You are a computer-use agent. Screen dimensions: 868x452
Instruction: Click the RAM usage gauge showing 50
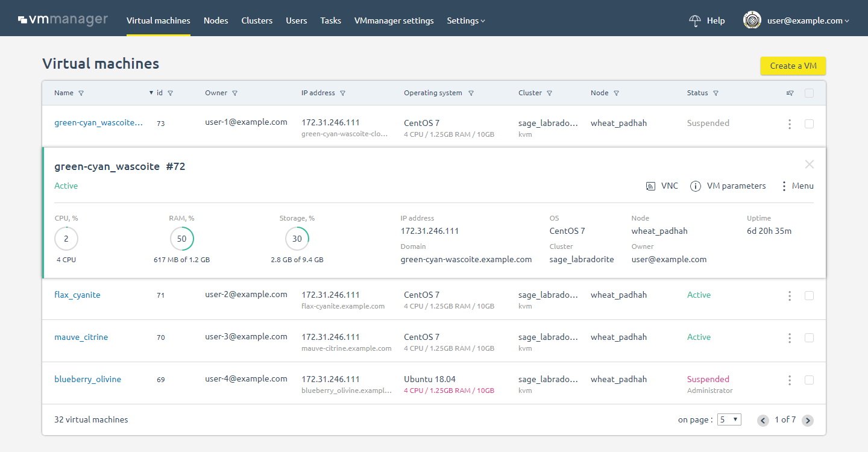pyautogui.click(x=181, y=239)
